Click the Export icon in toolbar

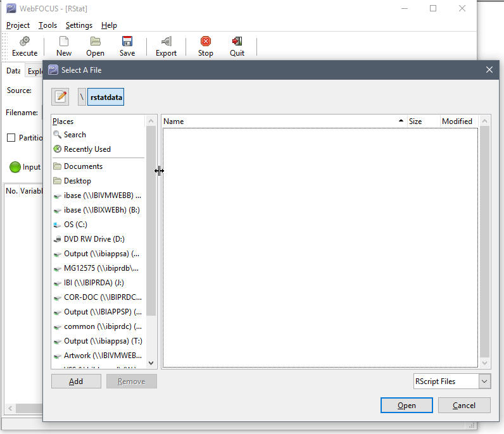(x=166, y=42)
